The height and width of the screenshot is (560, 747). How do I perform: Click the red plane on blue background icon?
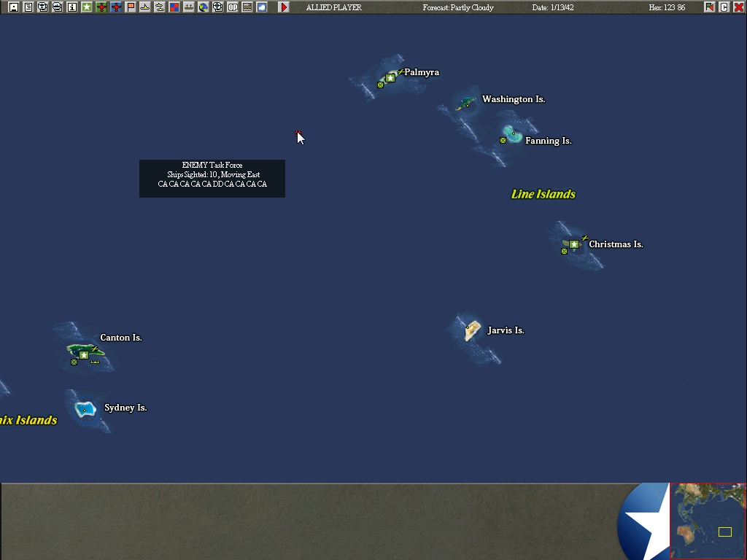click(116, 7)
